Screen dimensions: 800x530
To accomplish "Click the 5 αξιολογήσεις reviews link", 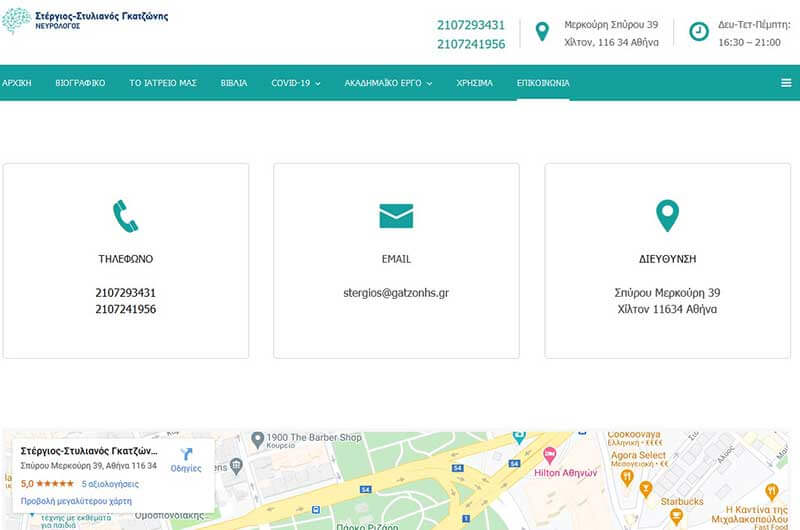I will 110,484.
